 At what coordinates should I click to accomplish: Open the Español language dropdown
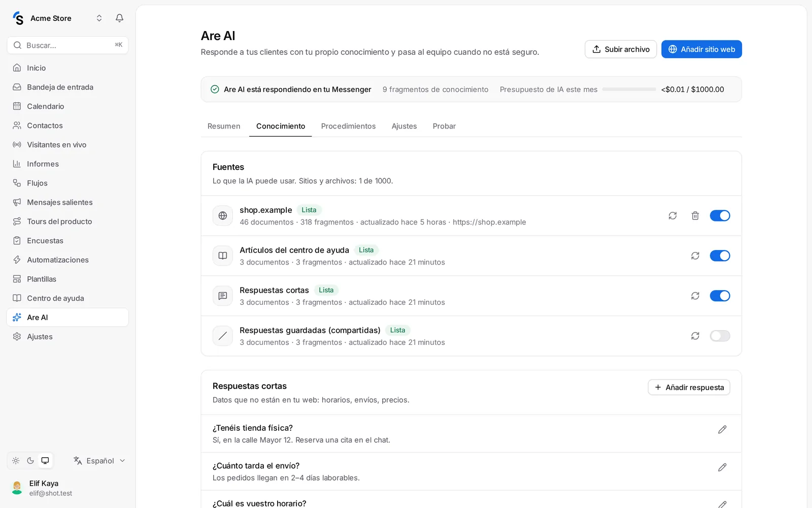(x=99, y=461)
